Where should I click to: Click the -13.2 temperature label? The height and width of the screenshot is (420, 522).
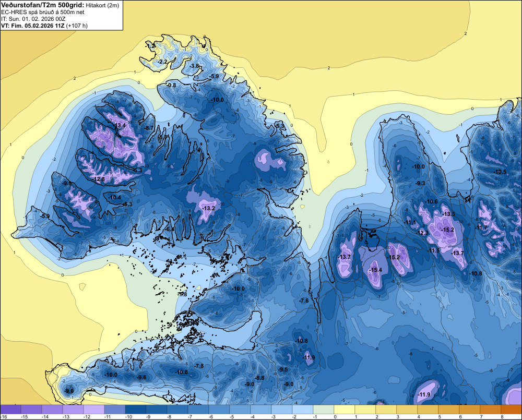pyautogui.click(x=209, y=208)
